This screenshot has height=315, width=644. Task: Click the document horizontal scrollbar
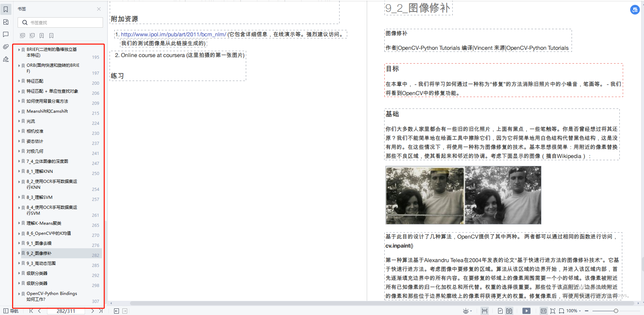pos(382,303)
